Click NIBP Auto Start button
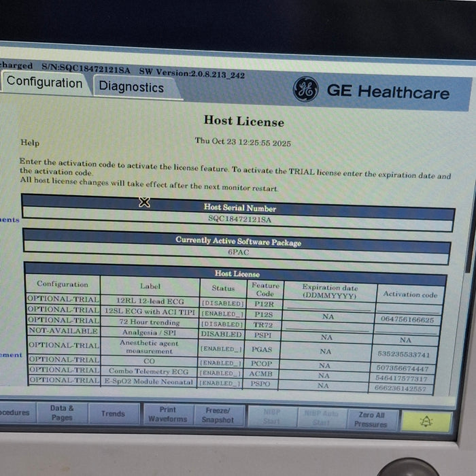The width and height of the screenshot is (476, 476). click(321, 418)
